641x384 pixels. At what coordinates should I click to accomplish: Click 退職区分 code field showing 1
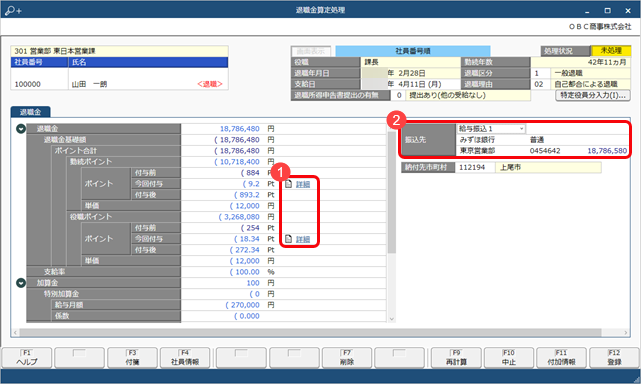[x=540, y=73]
